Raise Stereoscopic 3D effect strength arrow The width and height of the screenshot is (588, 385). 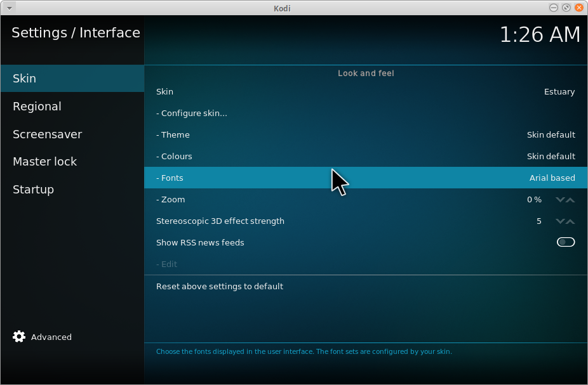coord(570,221)
